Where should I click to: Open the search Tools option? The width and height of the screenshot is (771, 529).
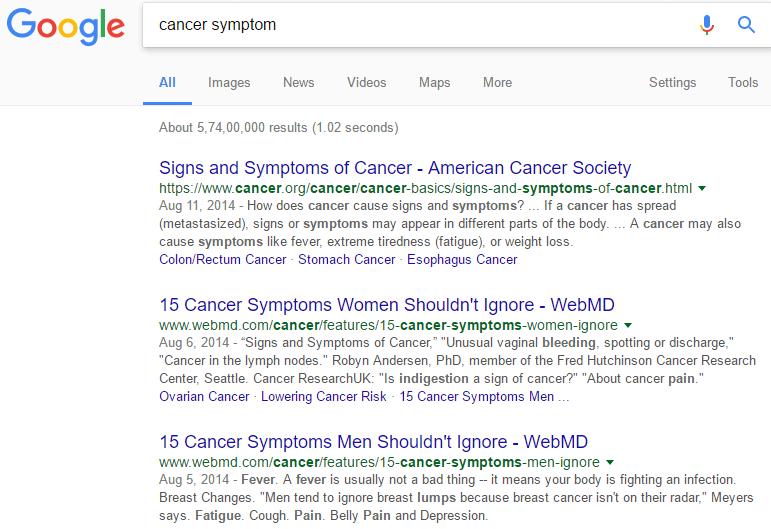742,83
